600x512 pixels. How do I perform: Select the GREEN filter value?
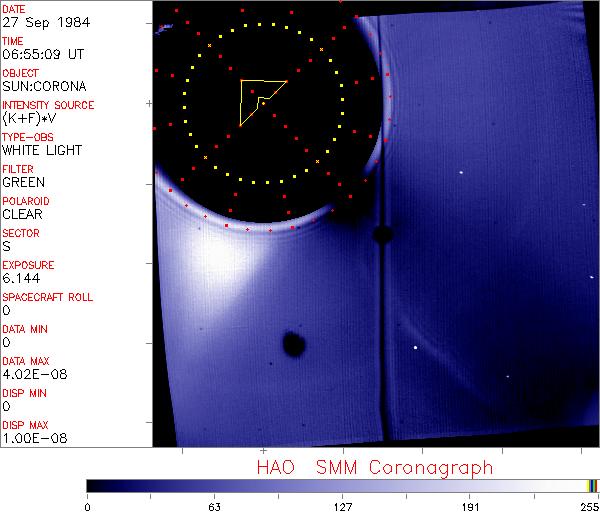click(x=23, y=182)
